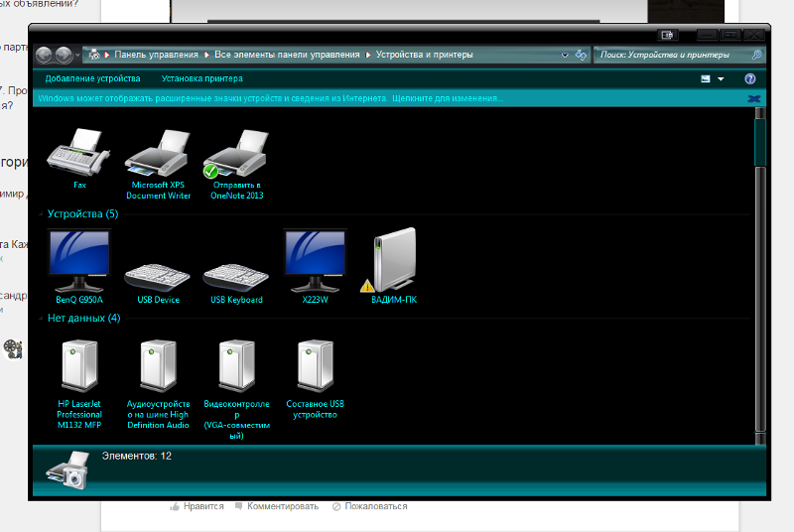Image resolution: width=794 pixels, height=532 pixels.
Task: Select the High Definition Audio device icon
Action: [158, 366]
